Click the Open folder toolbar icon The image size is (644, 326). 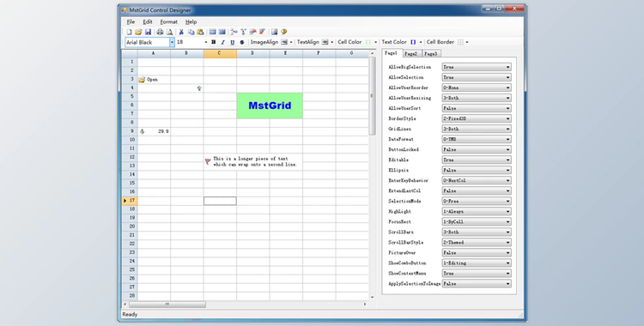click(x=138, y=32)
